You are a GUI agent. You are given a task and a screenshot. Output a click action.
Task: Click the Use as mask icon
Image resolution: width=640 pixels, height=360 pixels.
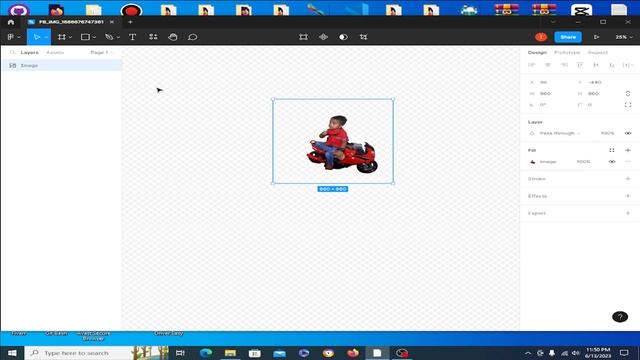tap(343, 37)
